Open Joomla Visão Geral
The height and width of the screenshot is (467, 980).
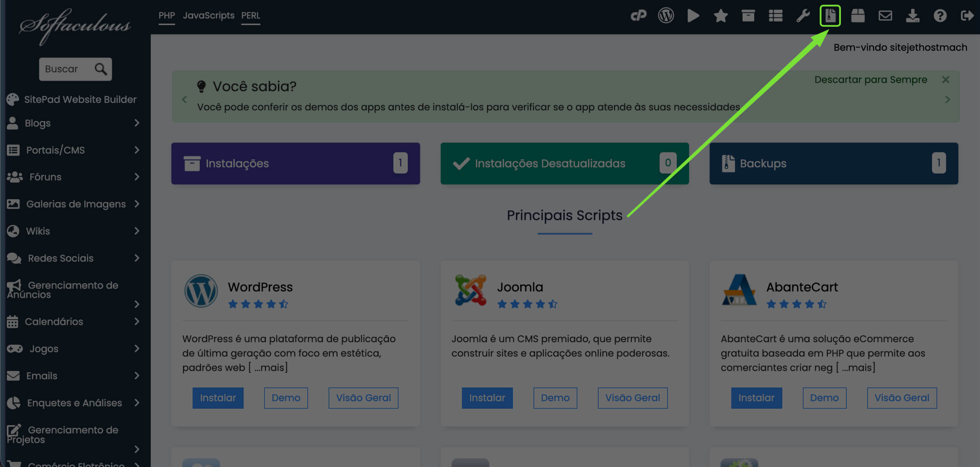pos(632,398)
